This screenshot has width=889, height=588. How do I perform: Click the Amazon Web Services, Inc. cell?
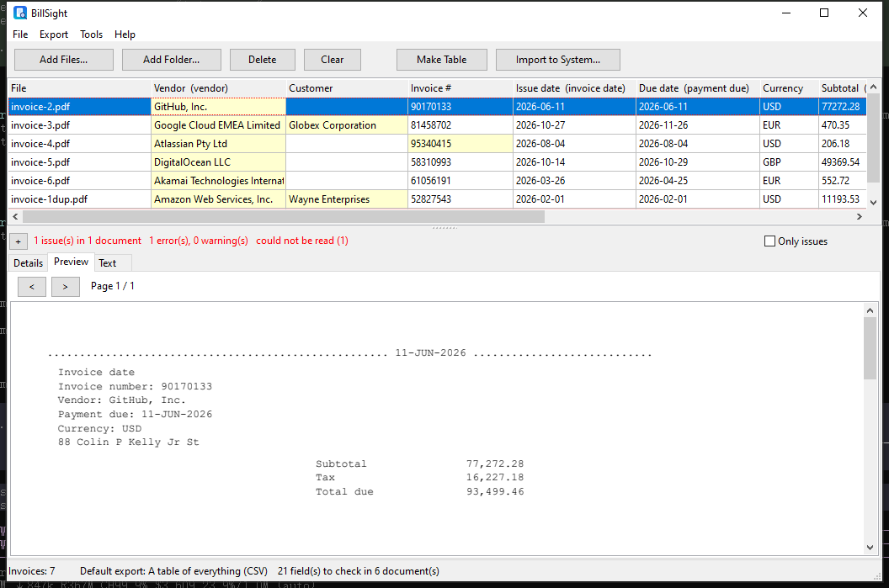click(x=218, y=199)
